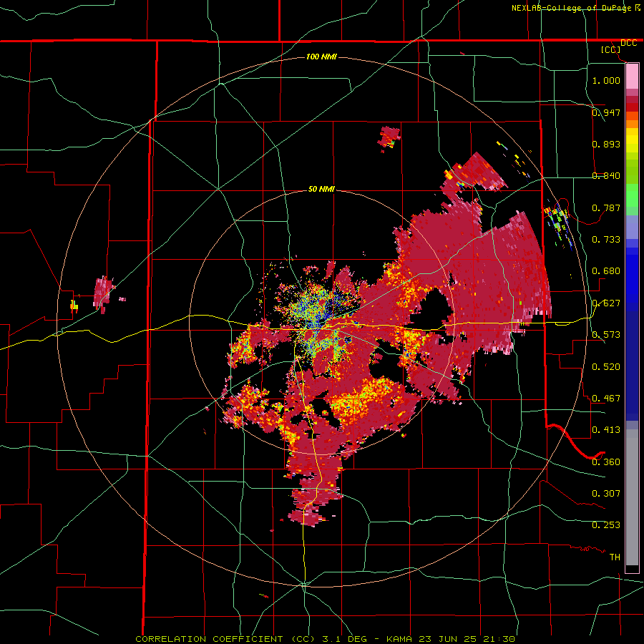
Task: Pick the light pink swatch beside 1.000
Action: pyautogui.click(x=632, y=77)
